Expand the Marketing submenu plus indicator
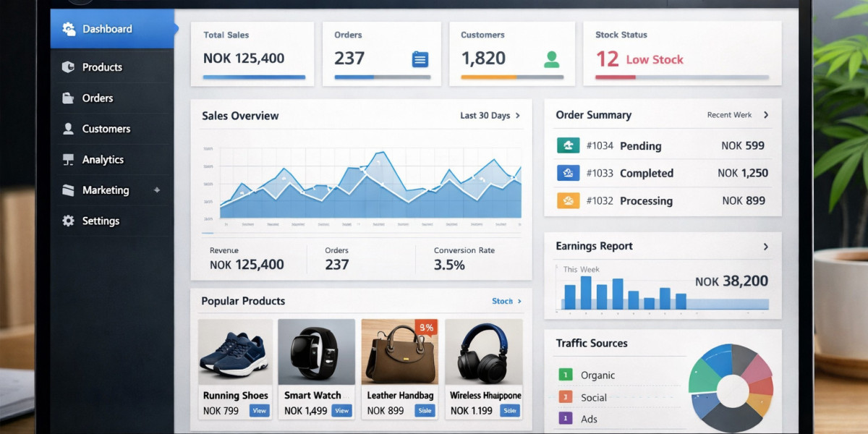Viewport: 868px width, 434px height. (x=157, y=190)
